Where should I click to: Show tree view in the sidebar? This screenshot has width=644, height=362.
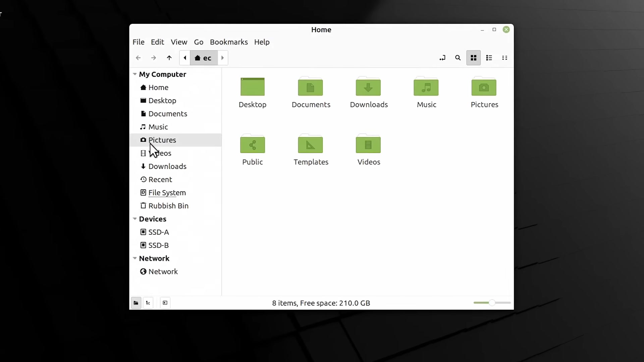coord(148,303)
